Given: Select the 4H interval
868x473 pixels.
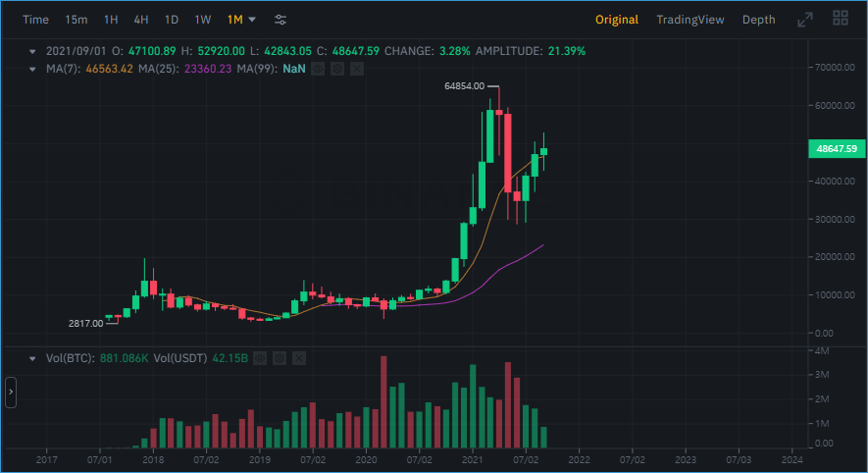Looking at the screenshot, I should pyautogui.click(x=141, y=20).
